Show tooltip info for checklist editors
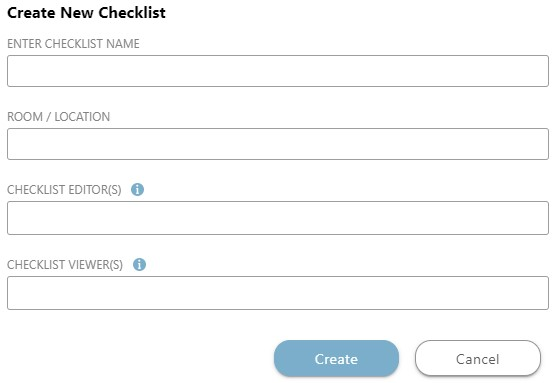 [x=138, y=189]
